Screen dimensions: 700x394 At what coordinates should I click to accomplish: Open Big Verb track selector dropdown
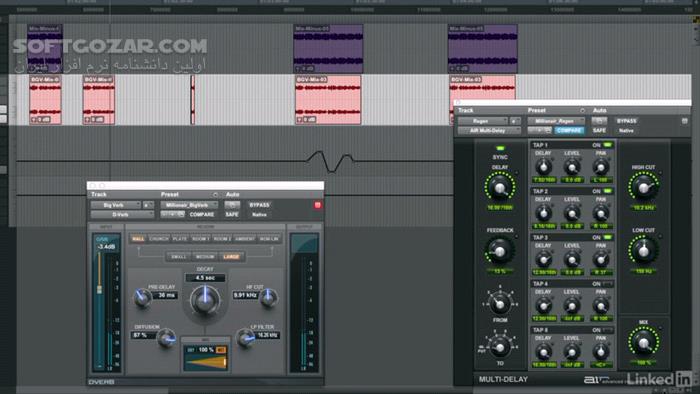(x=116, y=205)
